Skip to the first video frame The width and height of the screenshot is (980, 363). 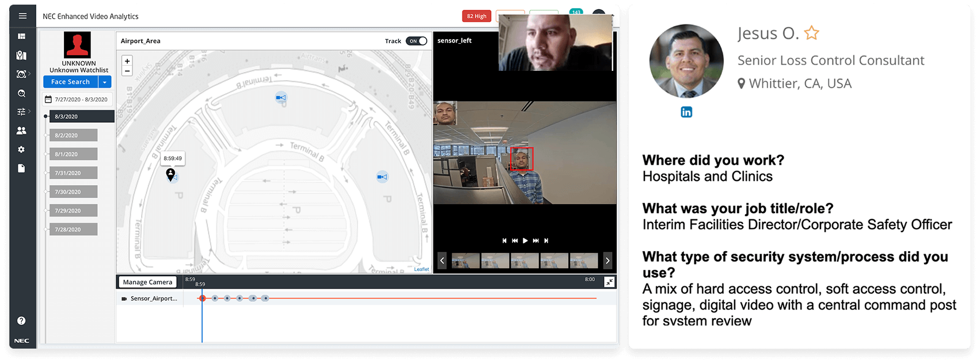pyautogui.click(x=504, y=241)
